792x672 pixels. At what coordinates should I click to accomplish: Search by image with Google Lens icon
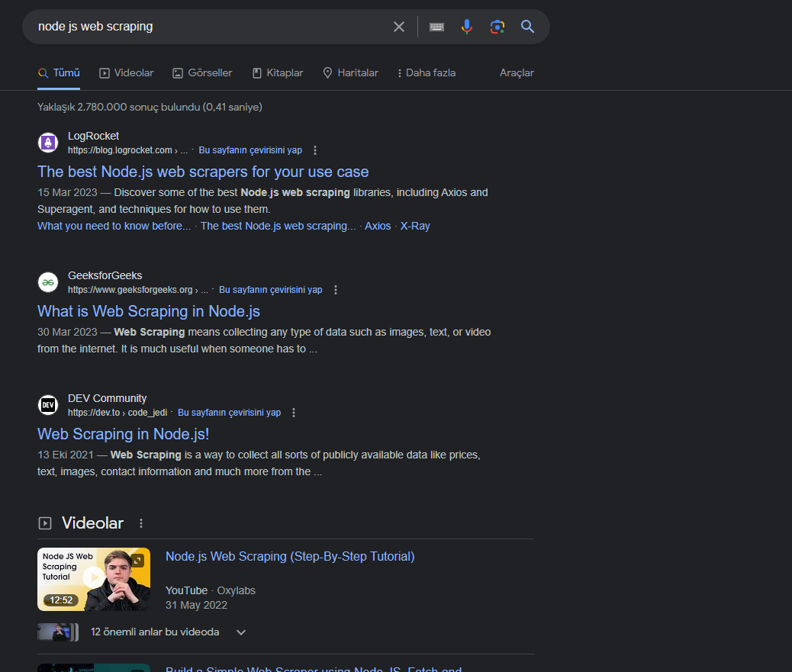497,27
